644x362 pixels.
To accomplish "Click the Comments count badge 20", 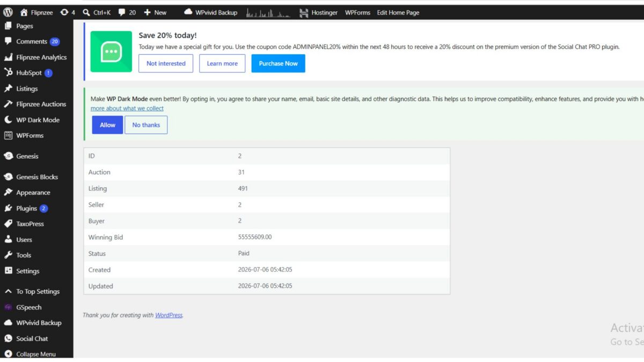I will (x=55, y=41).
